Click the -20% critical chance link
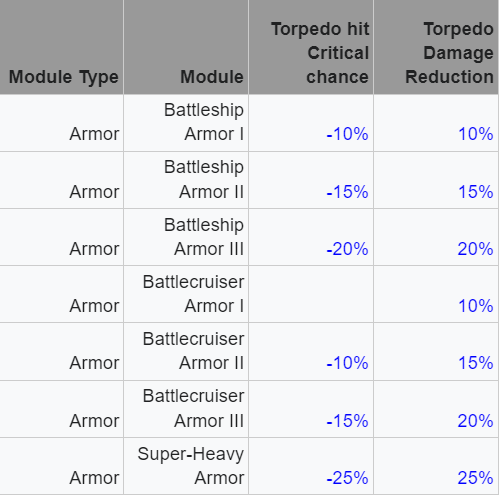This screenshot has width=501, height=495. coord(347,249)
